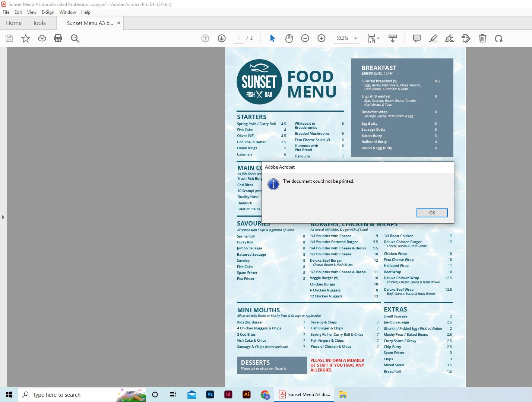Click the 'DESSERTS' heading in the menu
The height and width of the screenshot is (402, 532).
point(255,363)
